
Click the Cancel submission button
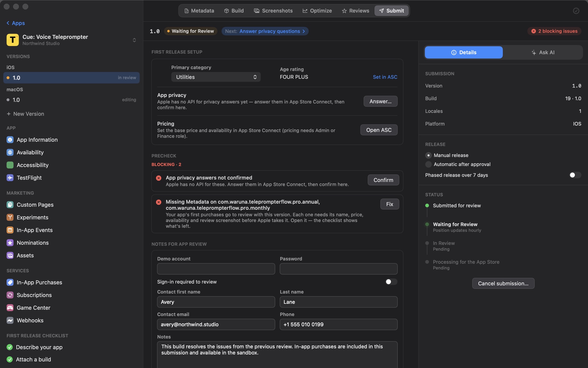503,283
